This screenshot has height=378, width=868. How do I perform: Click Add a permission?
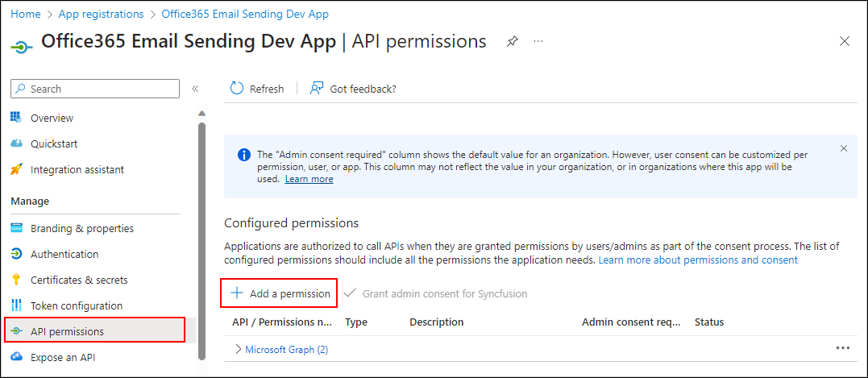(x=280, y=293)
